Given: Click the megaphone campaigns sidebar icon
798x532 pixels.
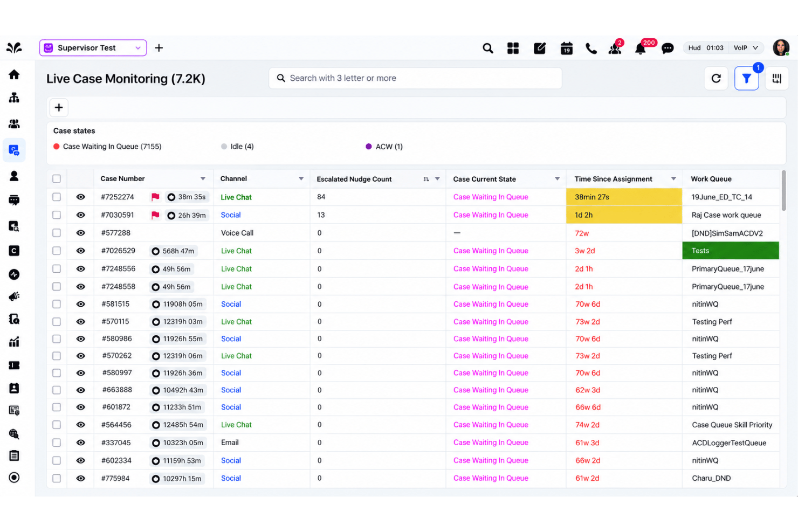Looking at the screenshot, I should (14, 296).
